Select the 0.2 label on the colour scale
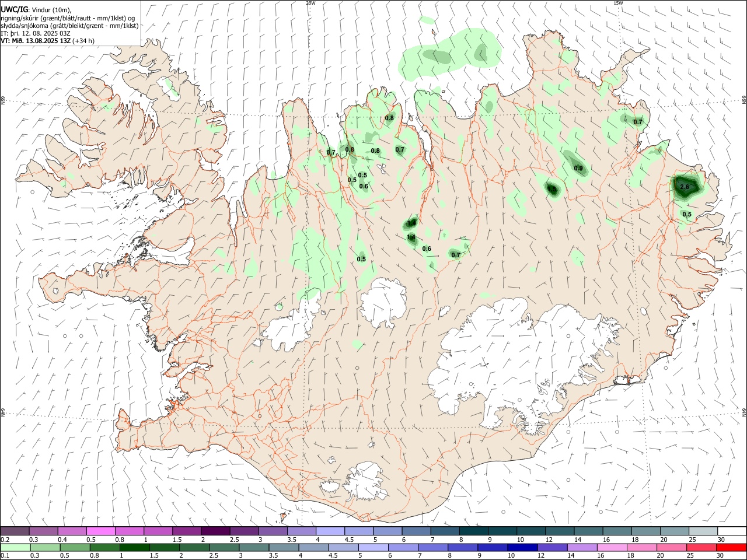The height and width of the screenshot is (560, 747). 5,540
